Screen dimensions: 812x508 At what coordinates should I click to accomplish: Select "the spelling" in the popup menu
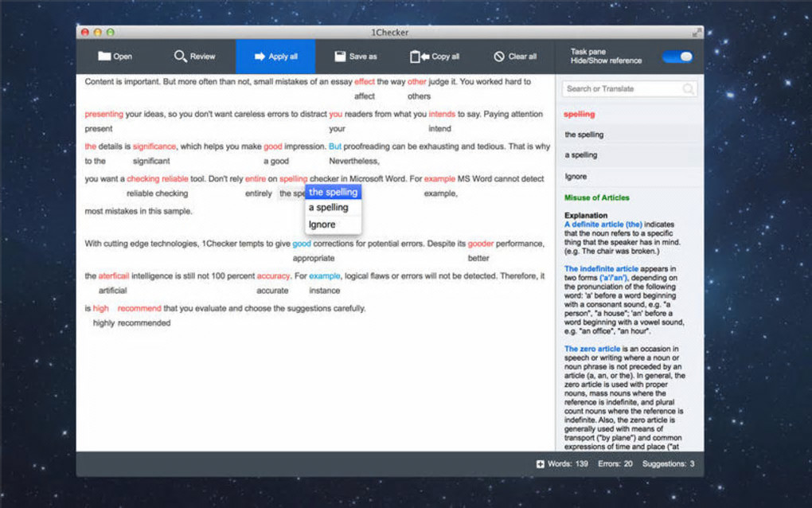pyautogui.click(x=333, y=192)
